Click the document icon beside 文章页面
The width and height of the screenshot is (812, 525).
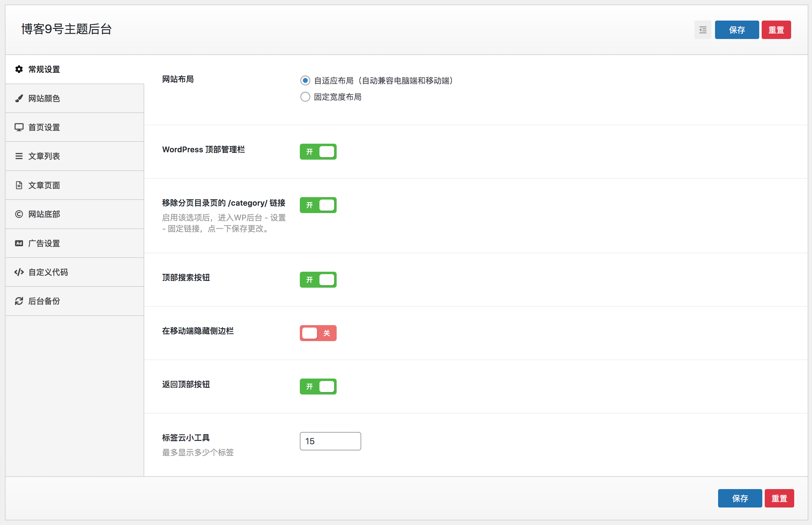coord(19,185)
